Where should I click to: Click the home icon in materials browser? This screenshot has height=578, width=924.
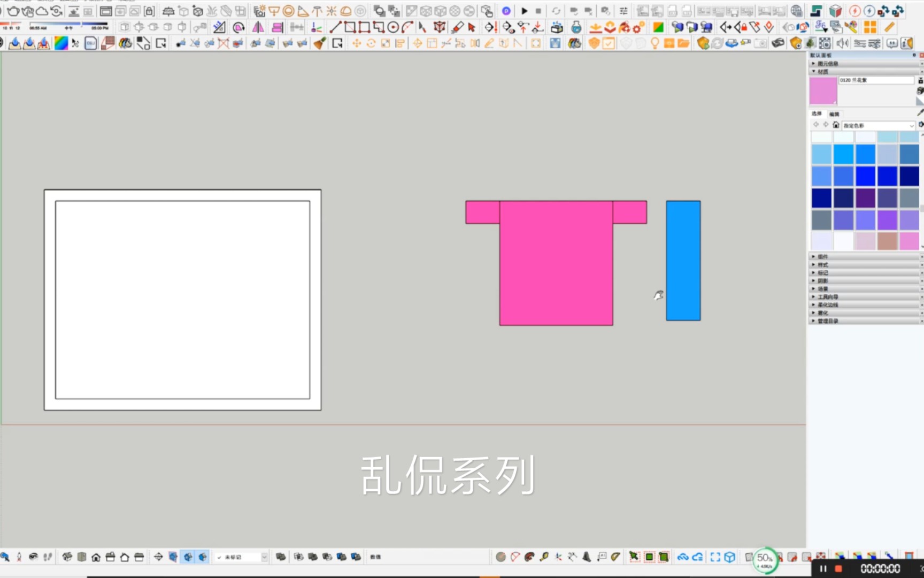click(836, 125)
